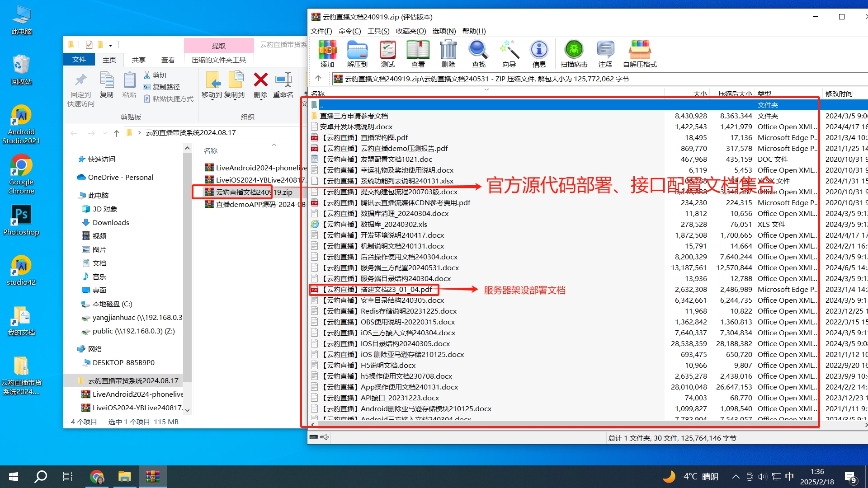Select Downloads in the navigation tree
Screen dimensions: 868x488
(x=106, y=222)
